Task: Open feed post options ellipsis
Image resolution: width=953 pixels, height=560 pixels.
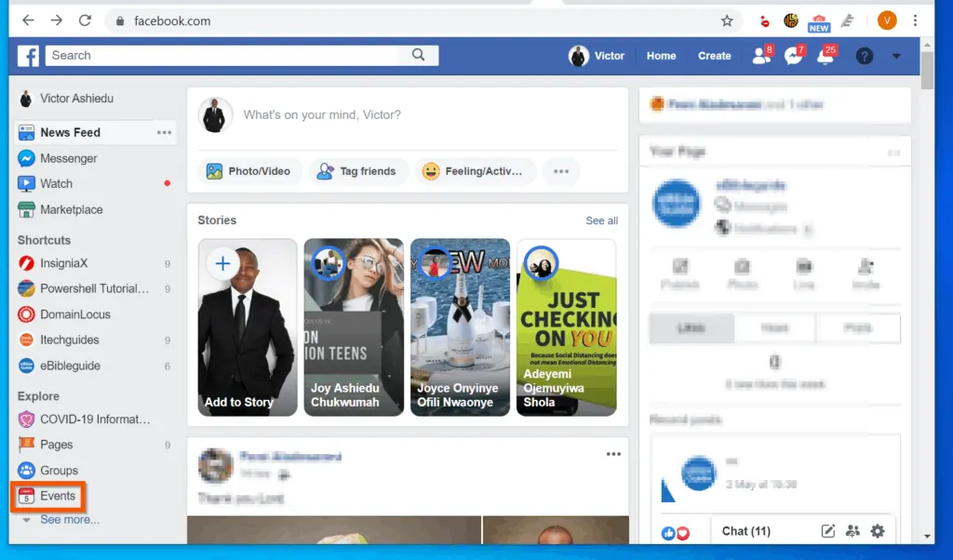Action: 613,454
